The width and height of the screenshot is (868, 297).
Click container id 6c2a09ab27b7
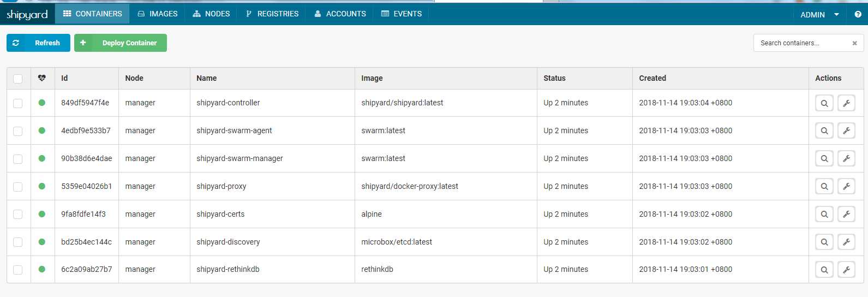pyautogui.click(x=87, y=269)
